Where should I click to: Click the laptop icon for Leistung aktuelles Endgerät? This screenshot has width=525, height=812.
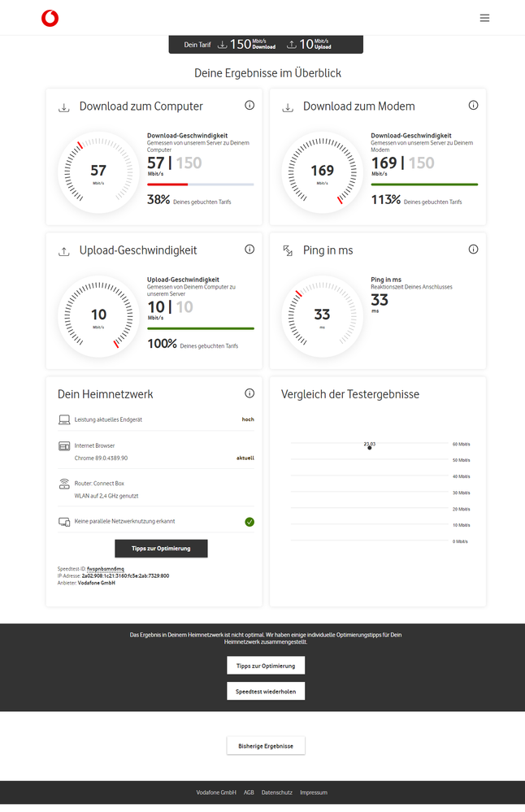pos(64,419)
